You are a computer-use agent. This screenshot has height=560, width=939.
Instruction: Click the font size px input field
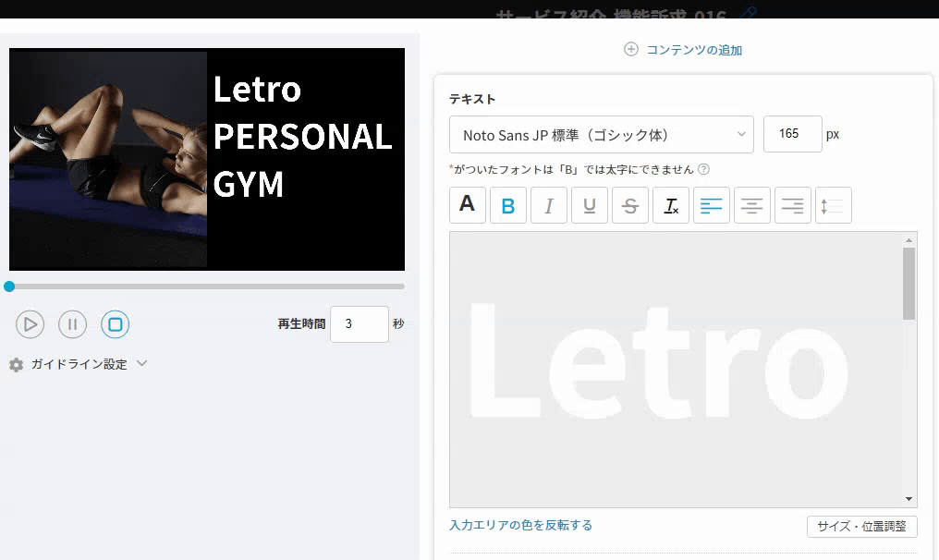pyautogui.click(x=792, y=134)
